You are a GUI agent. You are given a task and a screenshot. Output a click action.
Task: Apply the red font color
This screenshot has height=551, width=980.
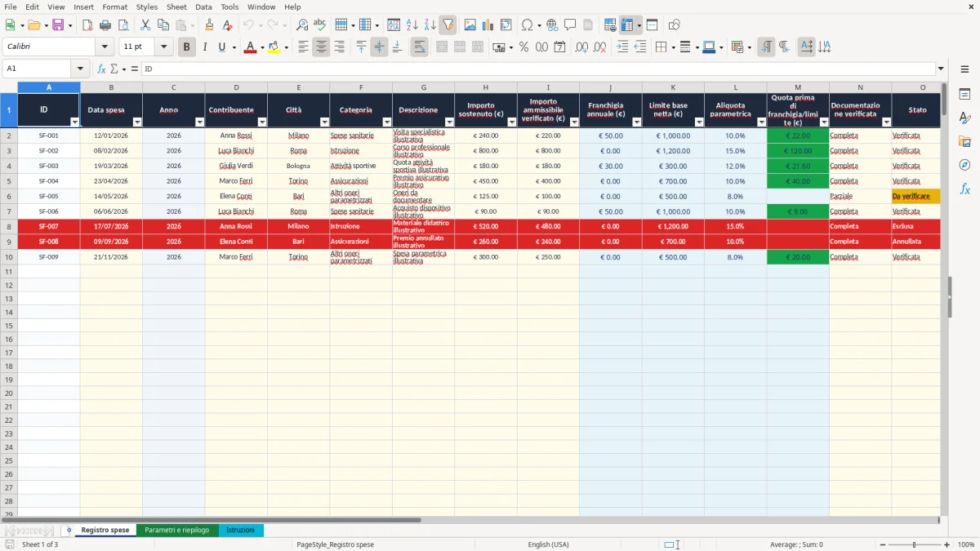click(x=251, y=47)
